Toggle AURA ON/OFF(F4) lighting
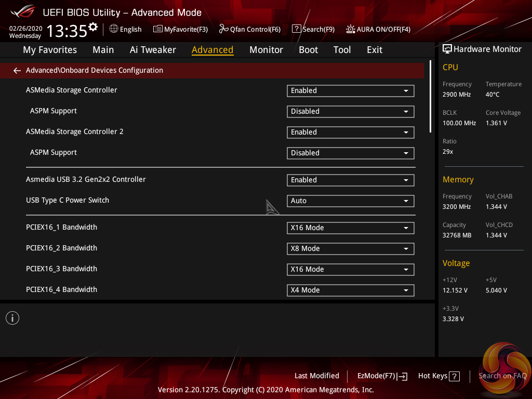The image size is (532, 399). pos(378,29)
